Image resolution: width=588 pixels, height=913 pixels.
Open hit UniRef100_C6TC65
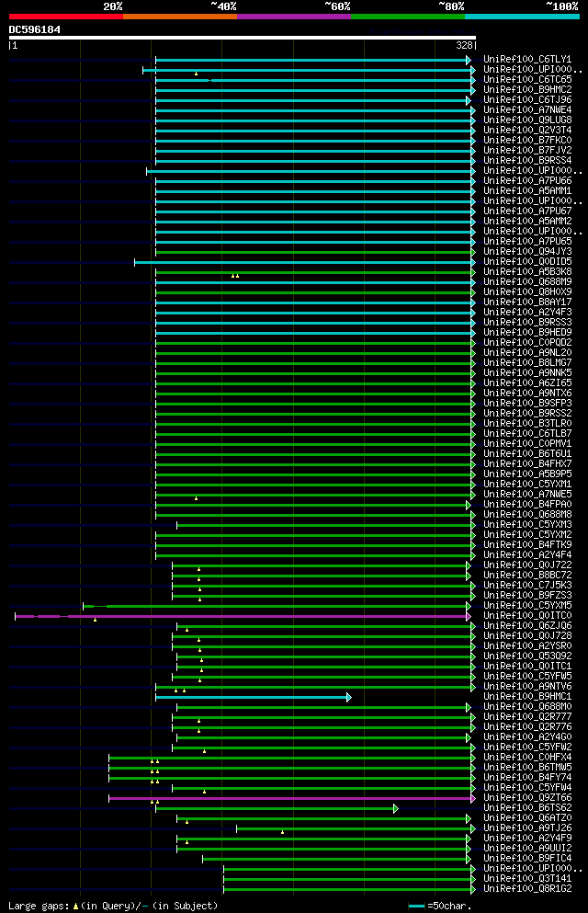(527, 80)
